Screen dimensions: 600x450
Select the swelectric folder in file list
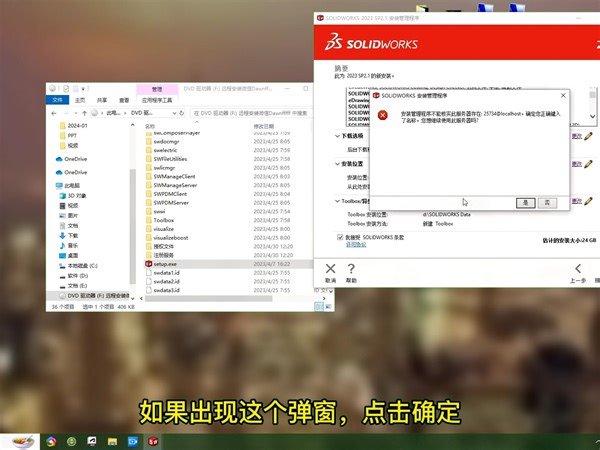click(x=160, y=150)
